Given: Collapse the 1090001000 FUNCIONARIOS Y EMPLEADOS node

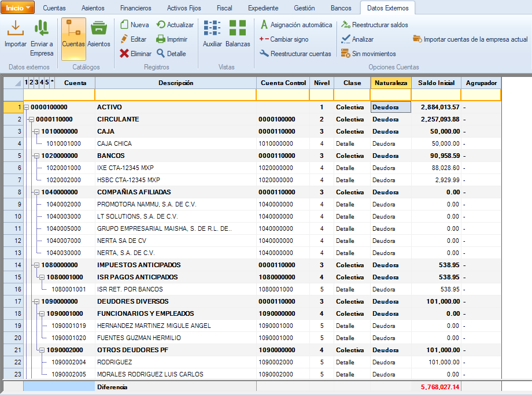Looking at the screenshot, I should [x=42, y=314].
